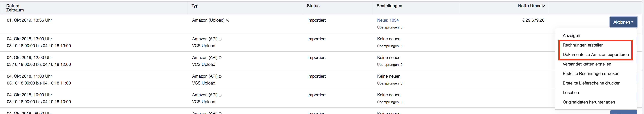644x114 pixels.
Task: Click clock icon in 13:00 Amazon (API) row
Action: [220, 39]
